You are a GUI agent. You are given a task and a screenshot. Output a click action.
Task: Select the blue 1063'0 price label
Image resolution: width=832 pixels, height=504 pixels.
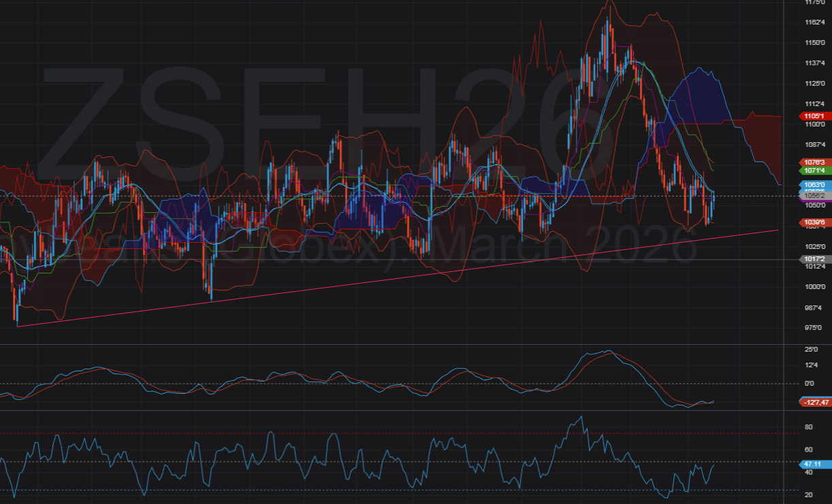tap(814, 185)
